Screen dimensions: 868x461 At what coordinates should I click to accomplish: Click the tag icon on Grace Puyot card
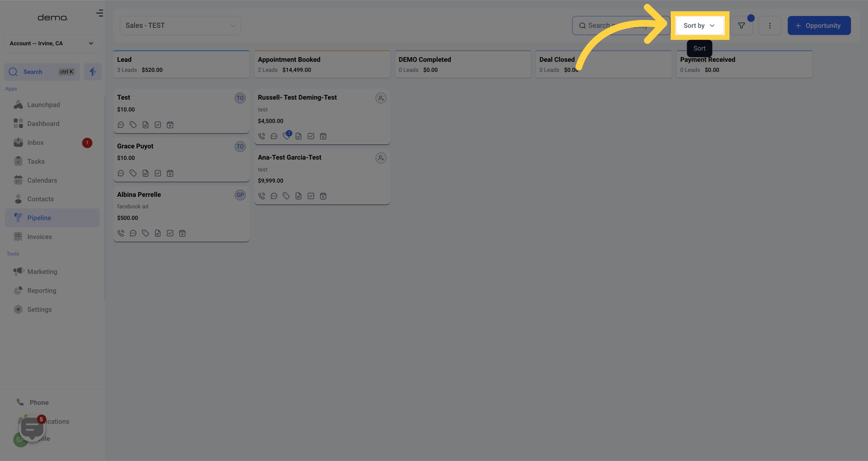(x=133, y=173)
